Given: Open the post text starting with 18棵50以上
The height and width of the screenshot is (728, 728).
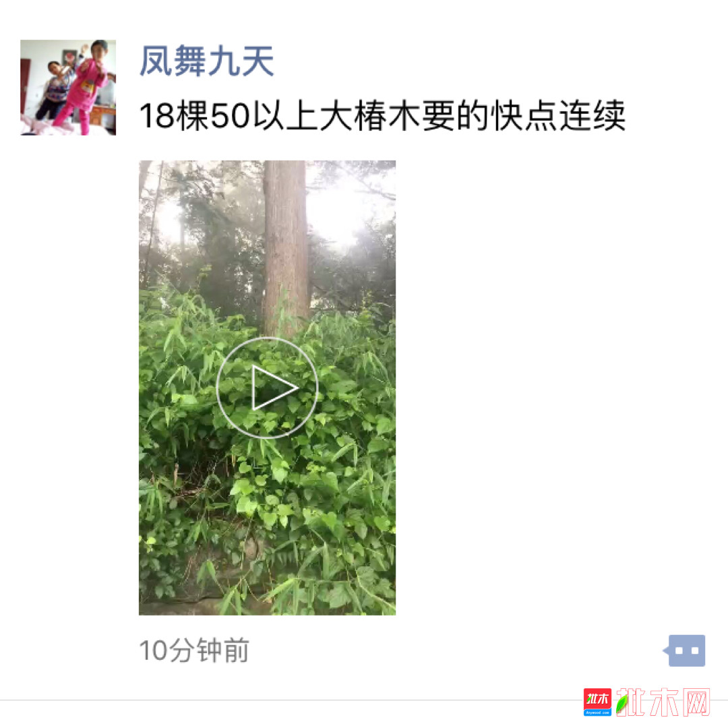Looking at the screenshot, I should (x=382, y=115).
